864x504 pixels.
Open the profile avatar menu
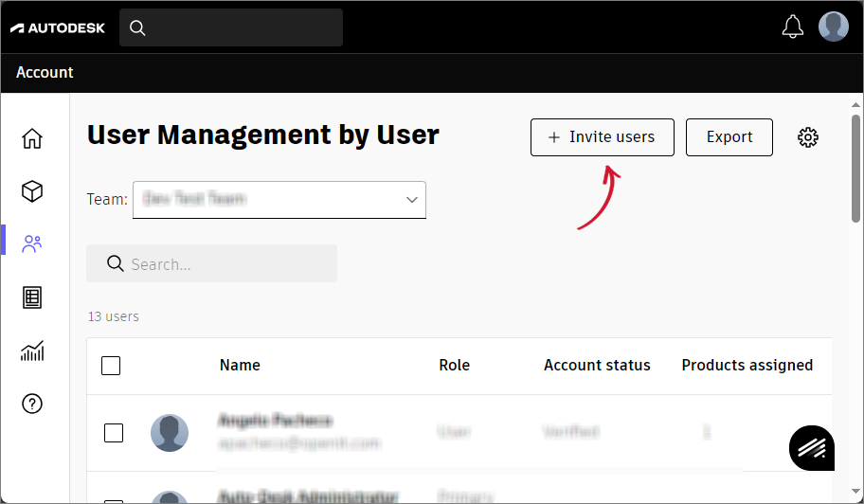[x=833, y=27]
